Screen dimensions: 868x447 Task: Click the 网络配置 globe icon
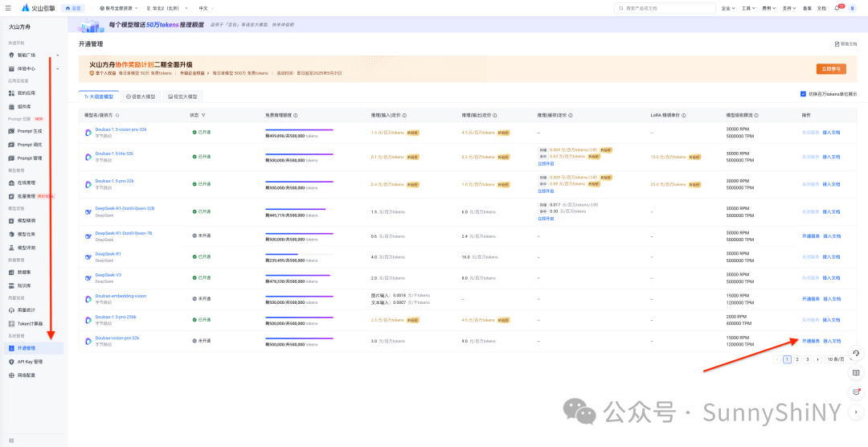pyautogui.click(x=12, y=375)
